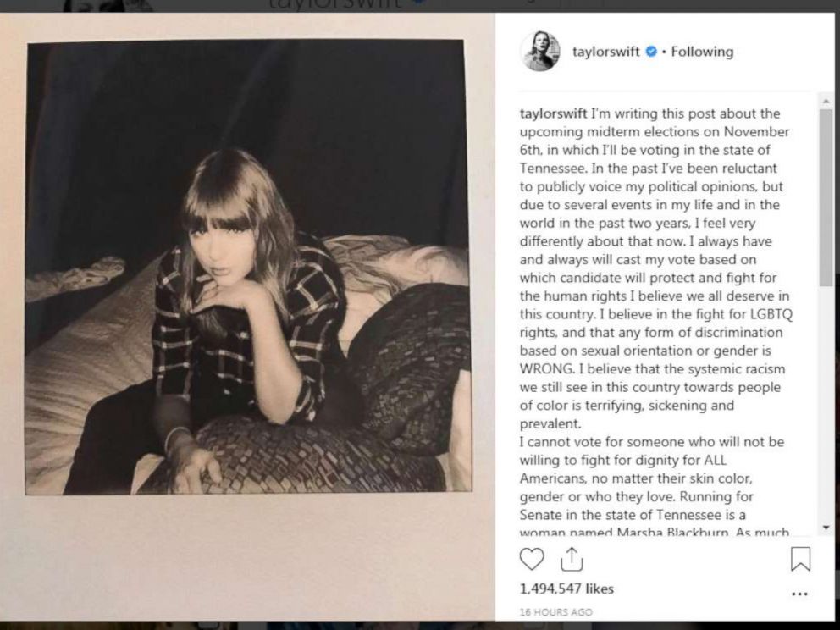Click the 16 hours ago timestamp
The height and width of the screenshot is (630, 840).
coord(555,612)
